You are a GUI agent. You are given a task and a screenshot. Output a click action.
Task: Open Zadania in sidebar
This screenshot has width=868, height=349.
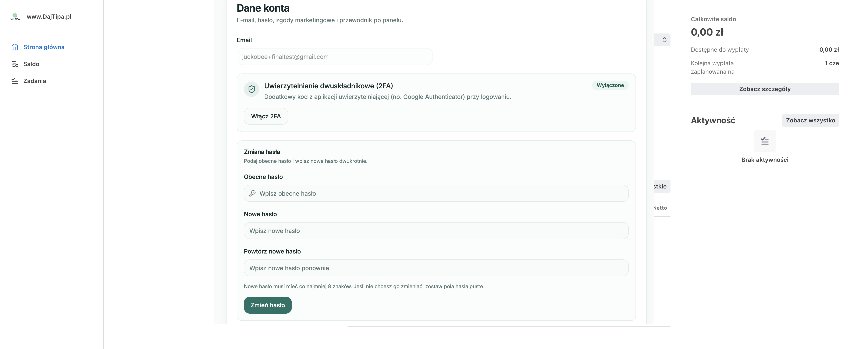35,81
